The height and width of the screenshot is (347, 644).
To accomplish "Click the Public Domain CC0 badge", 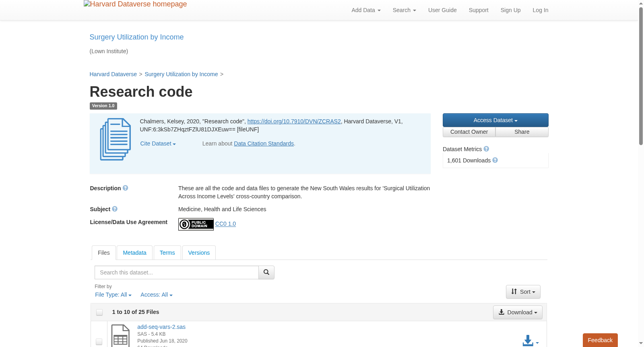I will click(196, 224).
